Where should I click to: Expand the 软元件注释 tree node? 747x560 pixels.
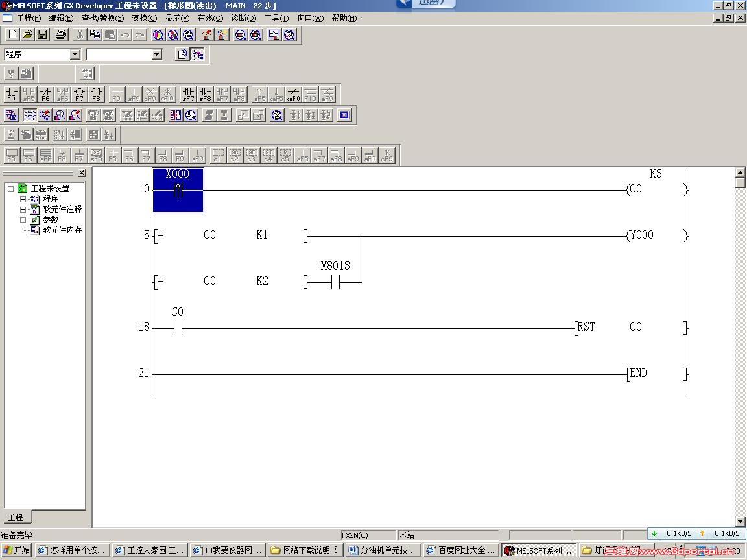23,209
